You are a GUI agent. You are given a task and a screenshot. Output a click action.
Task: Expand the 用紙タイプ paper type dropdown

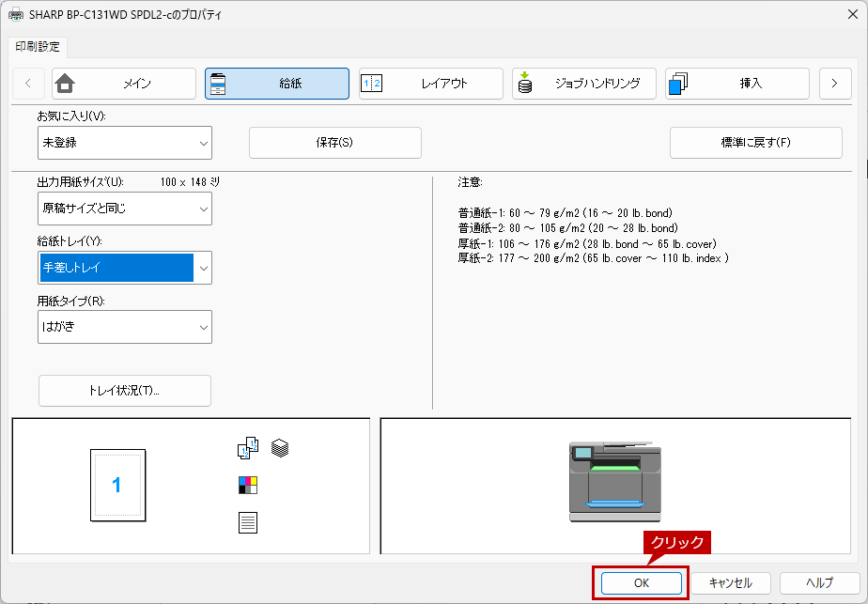[x=124, y=327]
